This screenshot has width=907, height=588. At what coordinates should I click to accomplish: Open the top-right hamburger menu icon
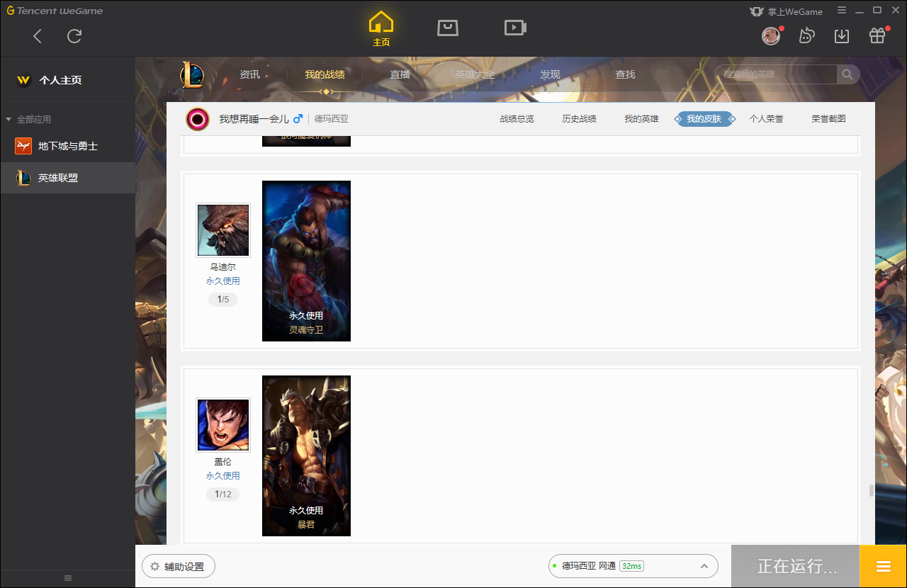click(842, 10)
